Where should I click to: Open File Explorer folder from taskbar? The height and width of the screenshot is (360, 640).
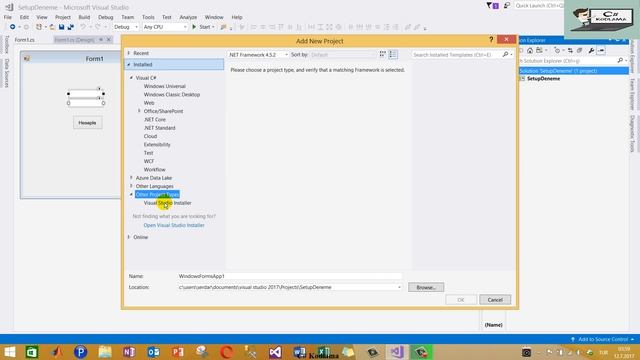(105, 352)
